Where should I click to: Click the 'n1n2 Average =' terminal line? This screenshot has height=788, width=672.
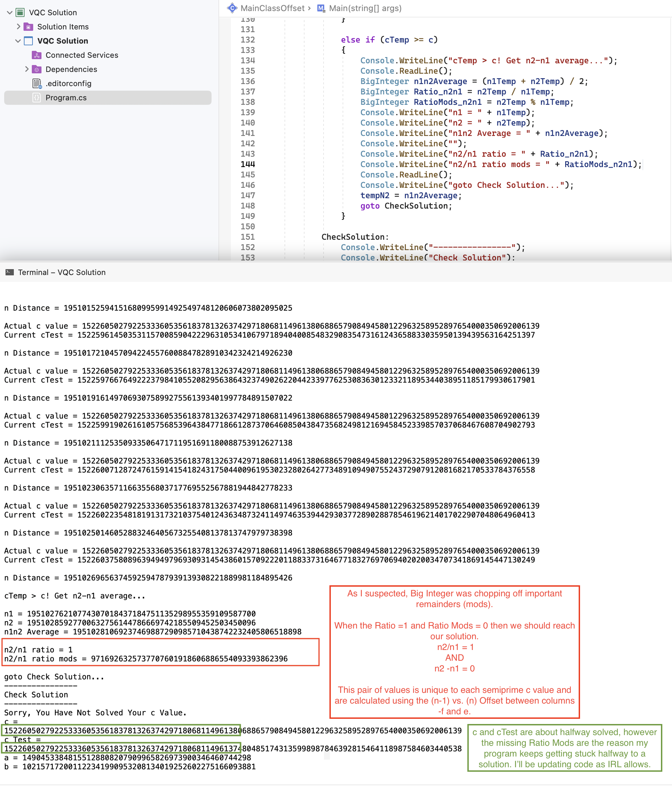(x=153, y=632)
